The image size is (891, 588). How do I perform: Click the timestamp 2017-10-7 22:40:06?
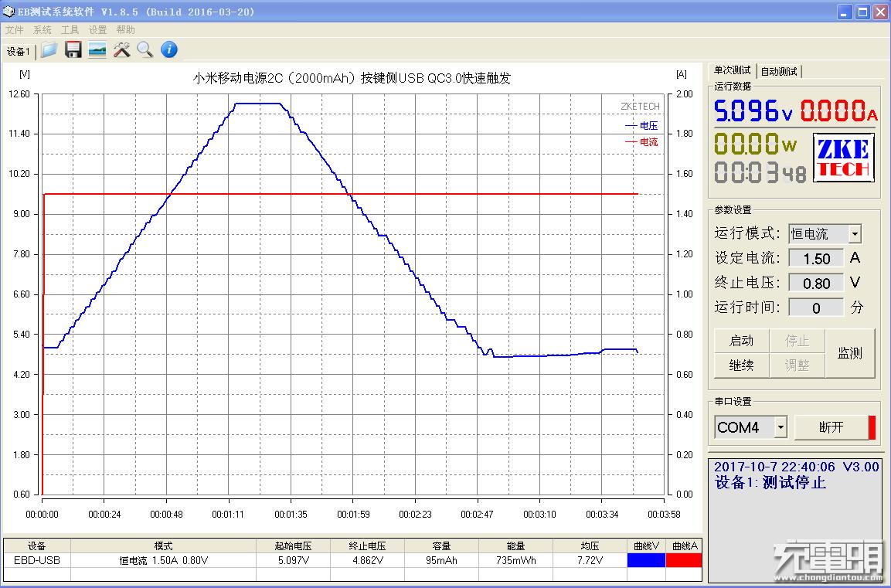point(774,467)
